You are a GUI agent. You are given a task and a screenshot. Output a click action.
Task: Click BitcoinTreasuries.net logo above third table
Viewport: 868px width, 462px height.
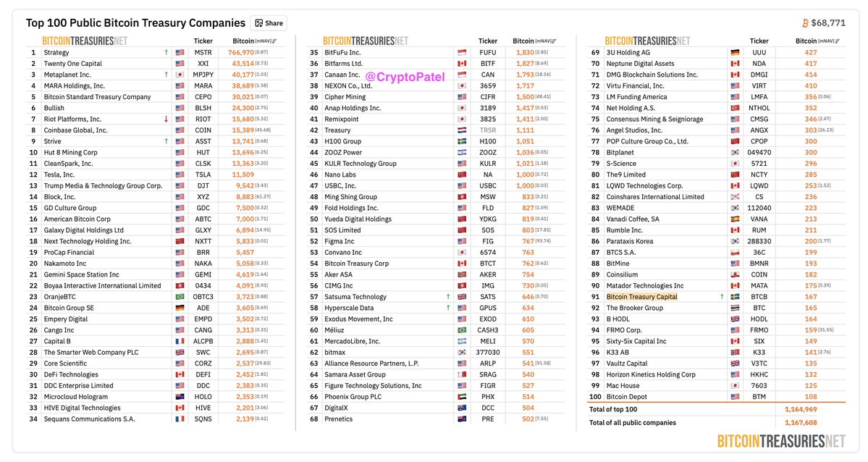[647, 41]
